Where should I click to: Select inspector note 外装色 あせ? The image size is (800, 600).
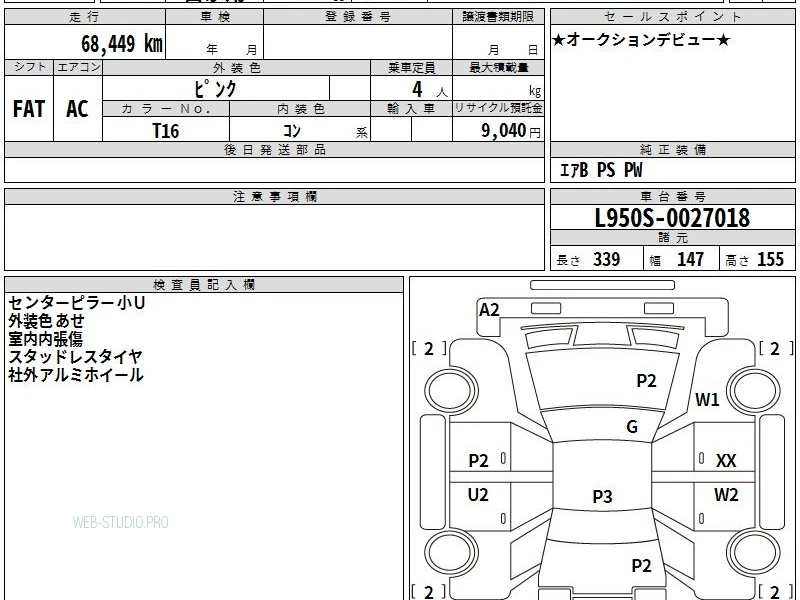(46, 320)
